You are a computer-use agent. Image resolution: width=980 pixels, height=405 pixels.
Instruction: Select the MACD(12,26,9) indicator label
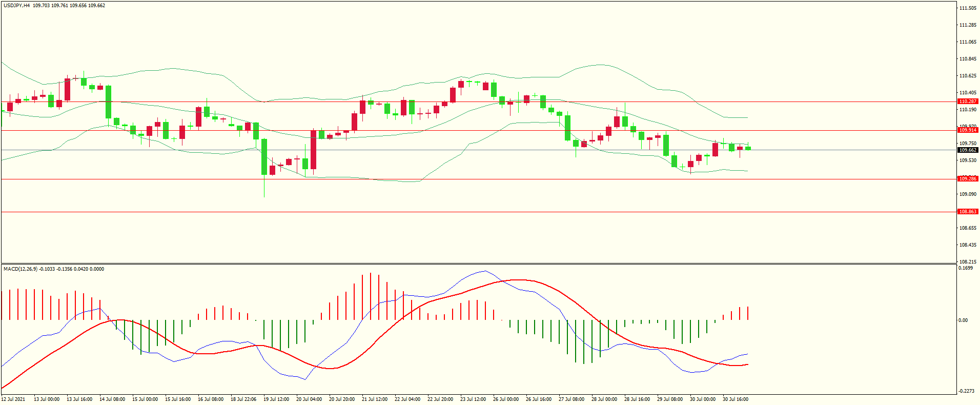20,269
